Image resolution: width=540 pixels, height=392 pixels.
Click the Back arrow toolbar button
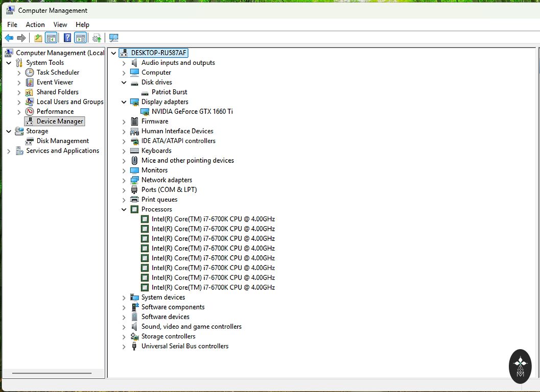tap(9, 38)
